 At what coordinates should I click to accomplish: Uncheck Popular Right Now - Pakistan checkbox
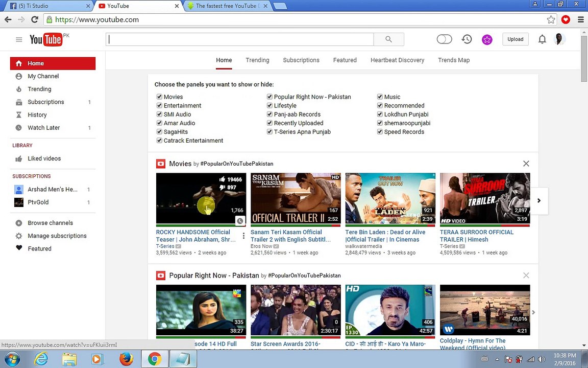(269, 97)
